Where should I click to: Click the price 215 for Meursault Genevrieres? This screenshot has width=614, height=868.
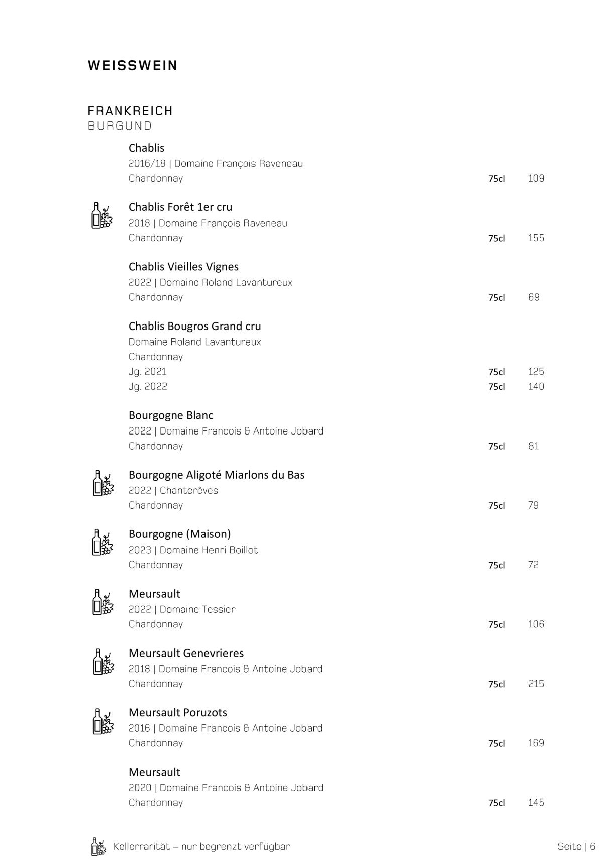click(536, 684)
